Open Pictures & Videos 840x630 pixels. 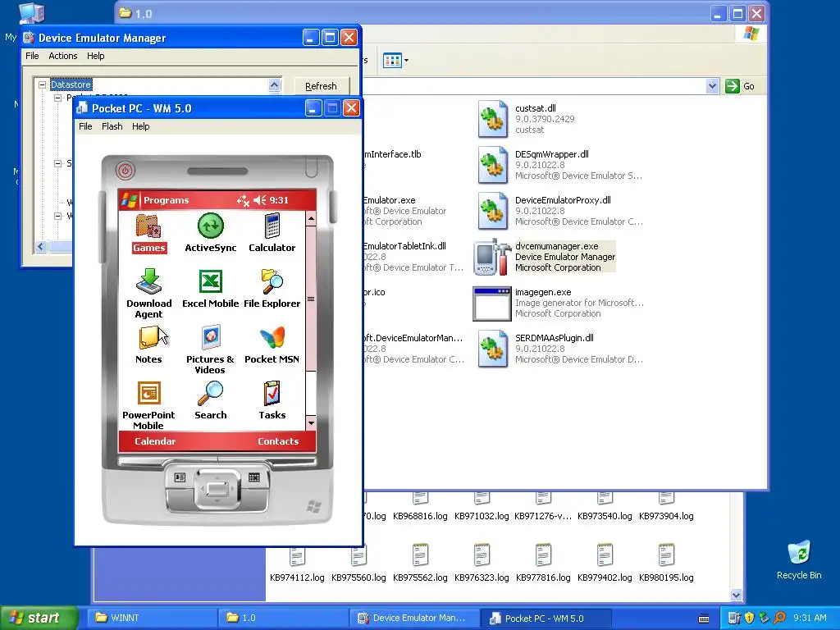(x=211, y=349)
